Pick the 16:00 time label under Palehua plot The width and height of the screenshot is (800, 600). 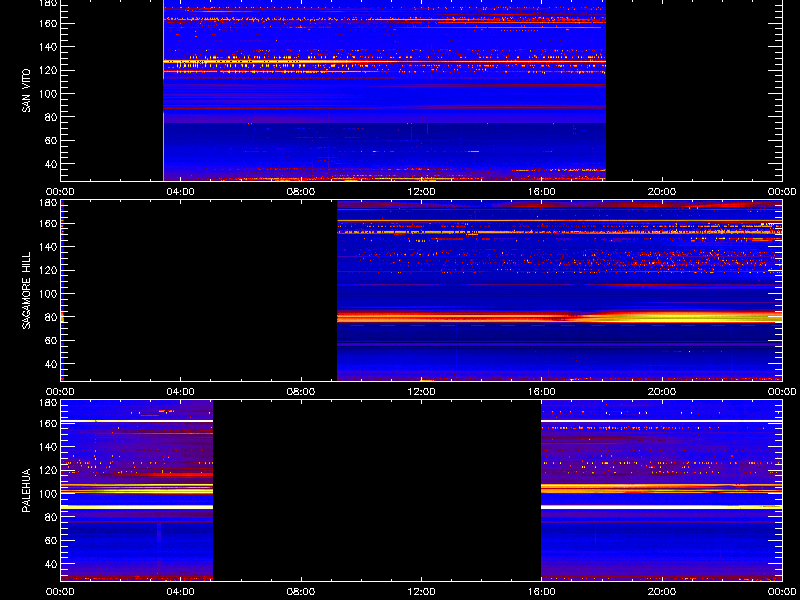[x=542, y=592]
